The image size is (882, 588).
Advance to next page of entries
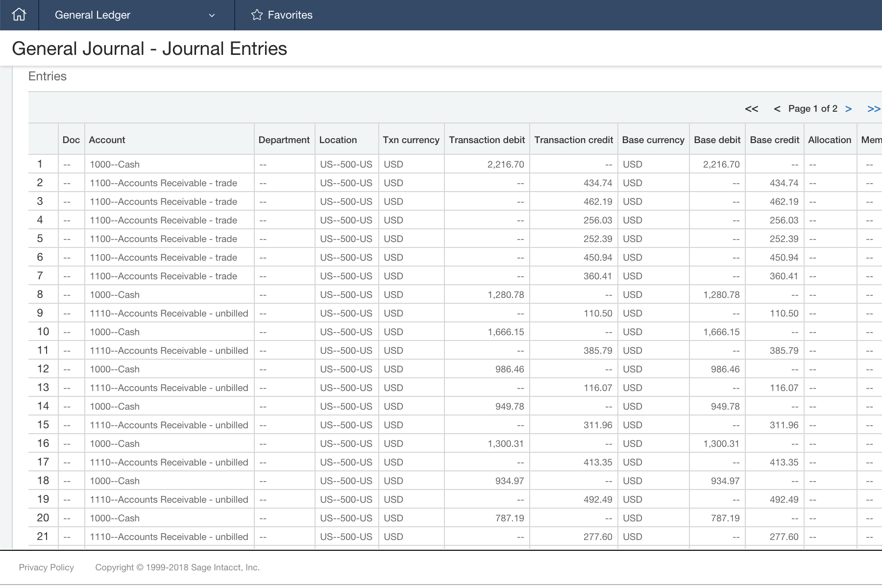848,109
